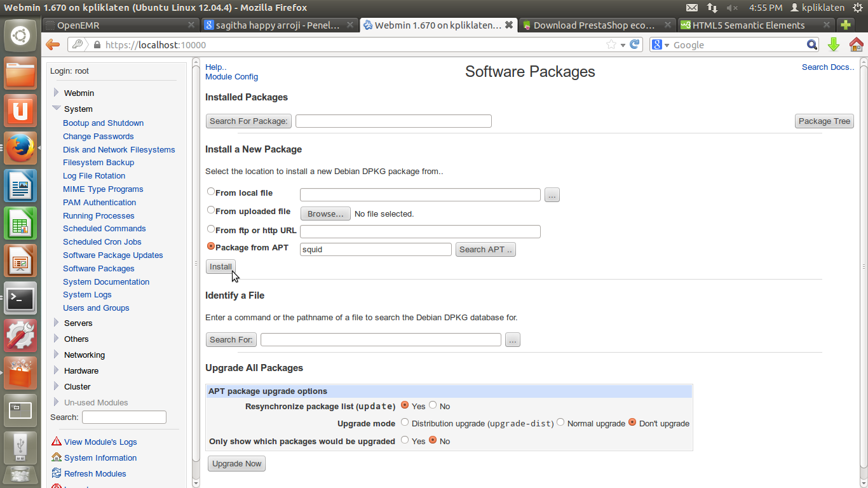This screenshot has height=488, width=868.
Task: Open the Terminal icon in the dock
Action: [x=20, y=299]
